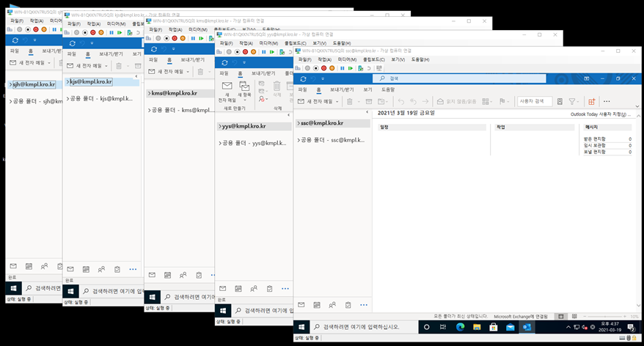Screen dimensions: 644x346
Task: Open the 클립보드(C) menu in ssc VM window
Action: 374,59
